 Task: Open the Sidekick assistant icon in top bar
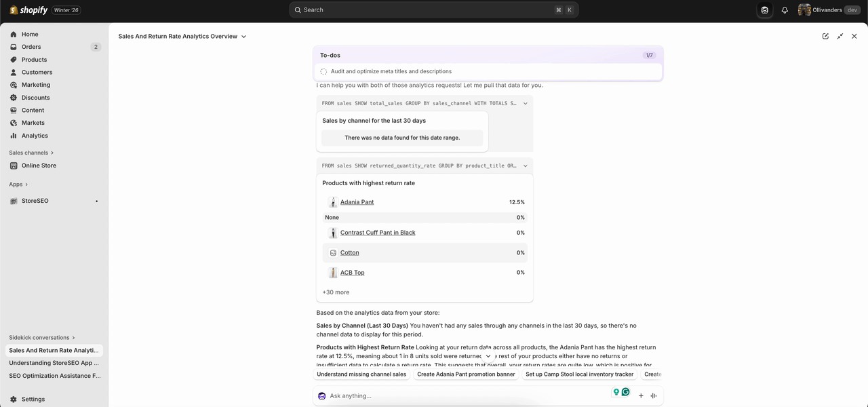pyautogui.click(x=764, y=10)
